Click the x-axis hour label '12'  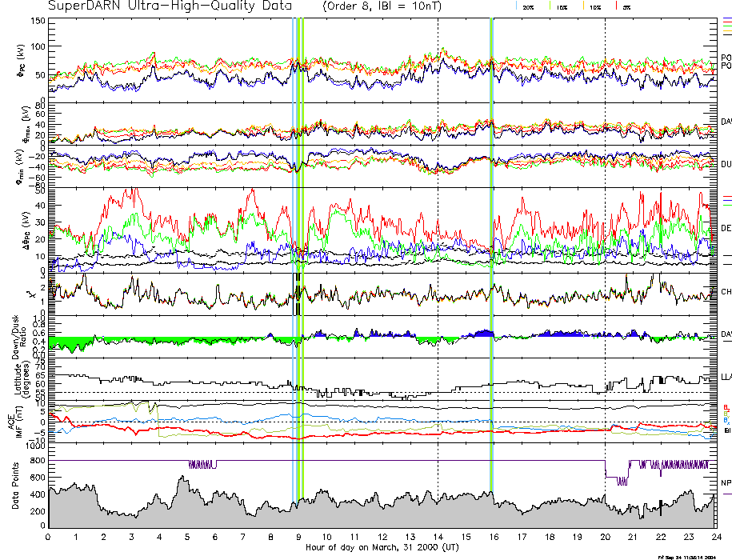click(382, 537)
